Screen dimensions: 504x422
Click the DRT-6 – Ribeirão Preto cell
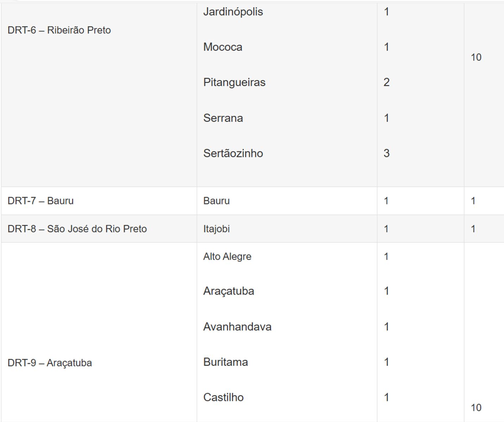(x=59, y=30)
